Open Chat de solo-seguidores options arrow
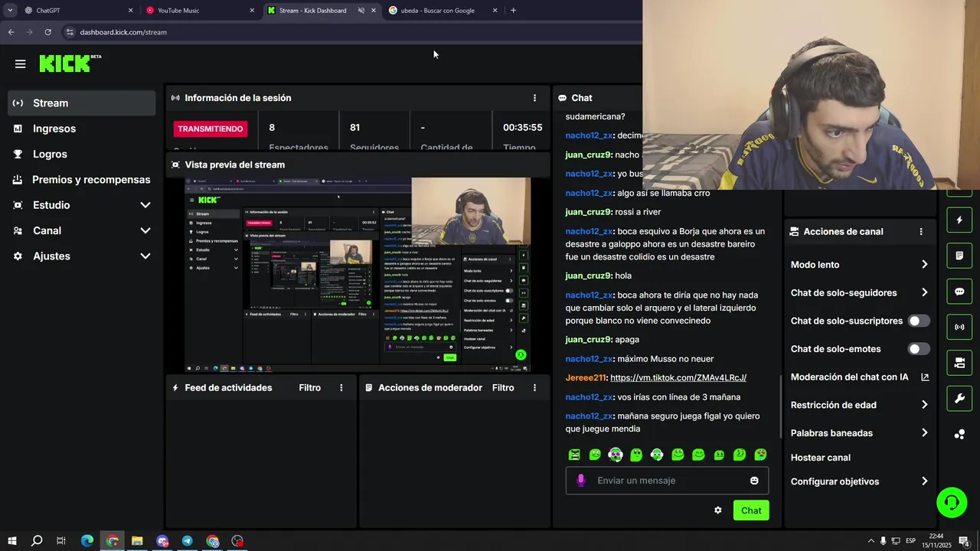 924,292
